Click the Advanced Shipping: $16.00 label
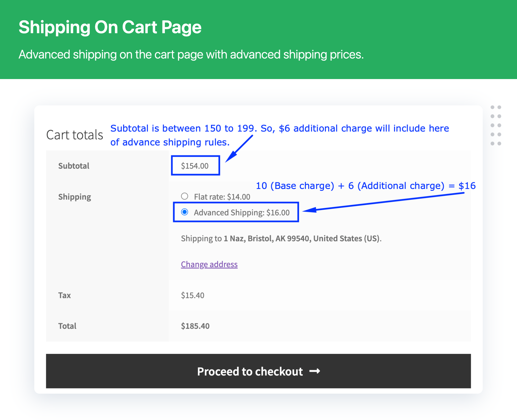Screen dimensions: 517x420 pyautogui.click(x=242, y=213)
